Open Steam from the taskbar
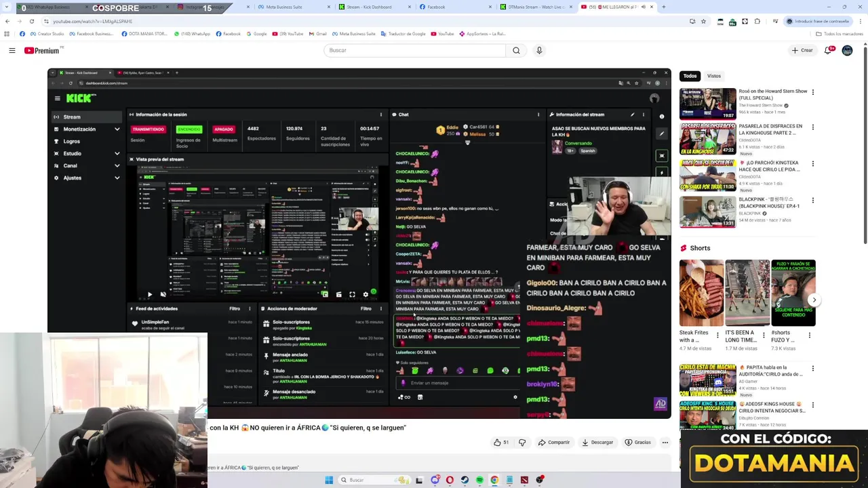This screenshot has height=488, width=868. coord(465,480)
